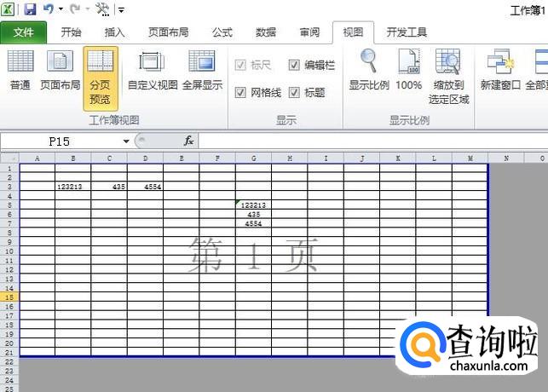Select cell B3 containing 123213

pos(73,187)
